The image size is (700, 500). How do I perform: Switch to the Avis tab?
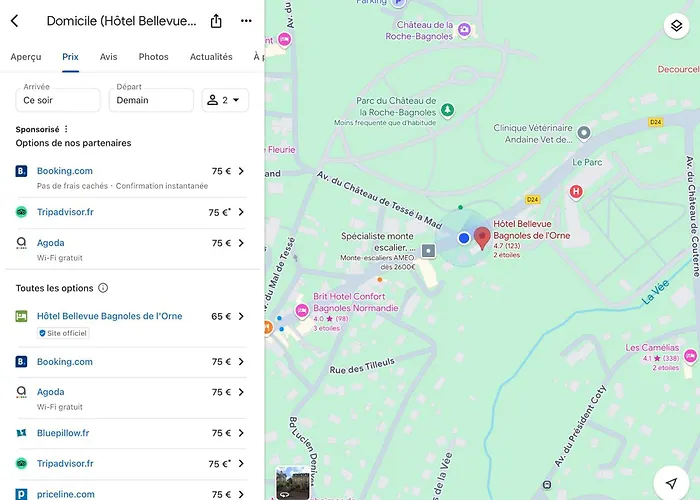click(x=108, y=57)
